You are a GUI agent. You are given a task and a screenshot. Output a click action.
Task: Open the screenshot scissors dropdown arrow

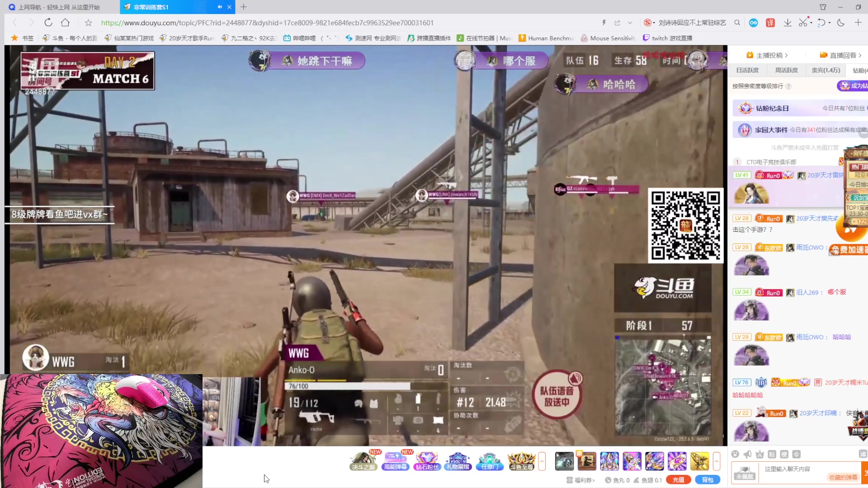[x=811, y=23]
